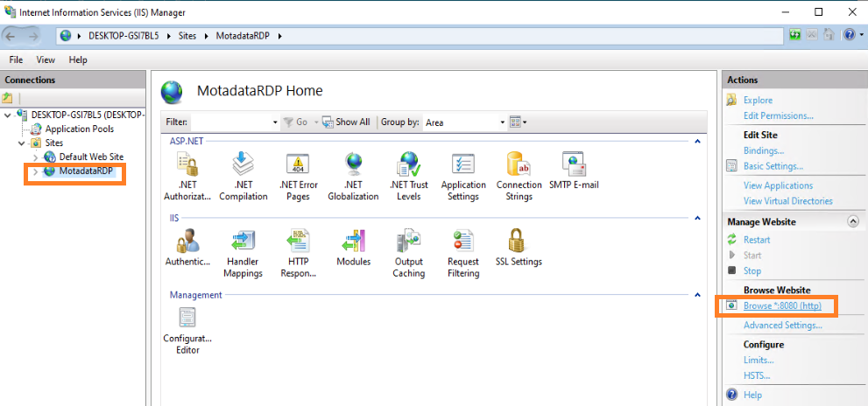Click Browse *:8080 (http) link
This screenshot has height=406, width=868.
(782, 306)
